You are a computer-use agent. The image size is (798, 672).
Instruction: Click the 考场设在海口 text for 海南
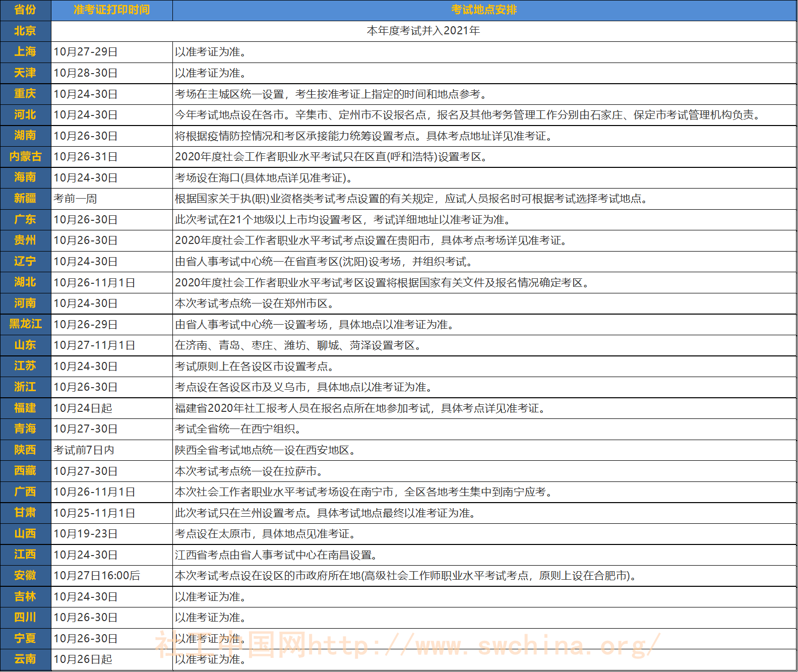click(x=208, y=178)
